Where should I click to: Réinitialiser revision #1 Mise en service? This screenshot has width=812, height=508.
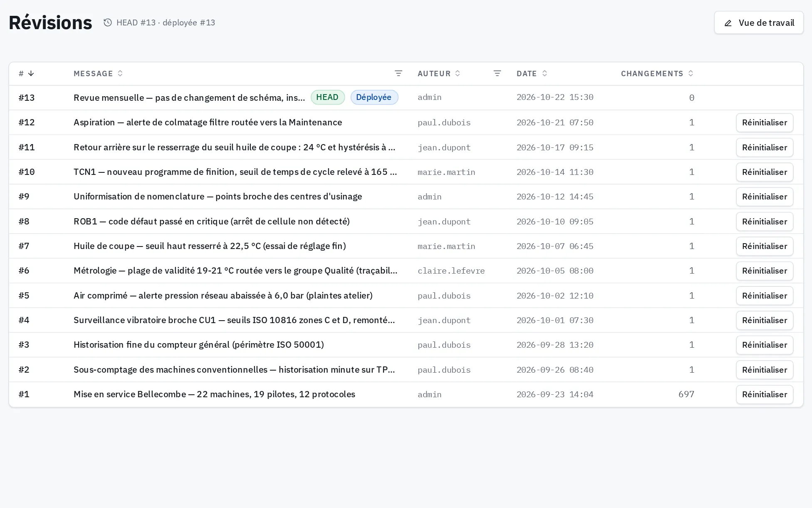[x=765, y=394]
